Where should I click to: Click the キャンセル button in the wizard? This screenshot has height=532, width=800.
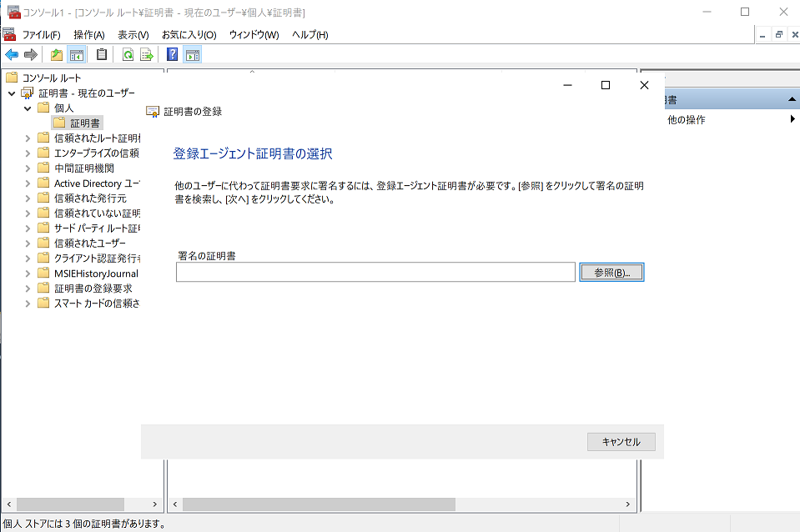pos(621,442)
